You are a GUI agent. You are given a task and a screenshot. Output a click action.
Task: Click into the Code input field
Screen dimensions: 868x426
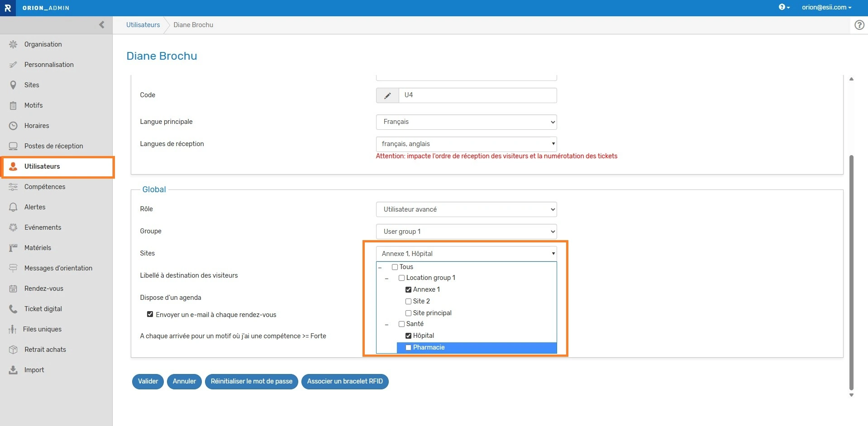pyautogui.click(x=477, y=95)
